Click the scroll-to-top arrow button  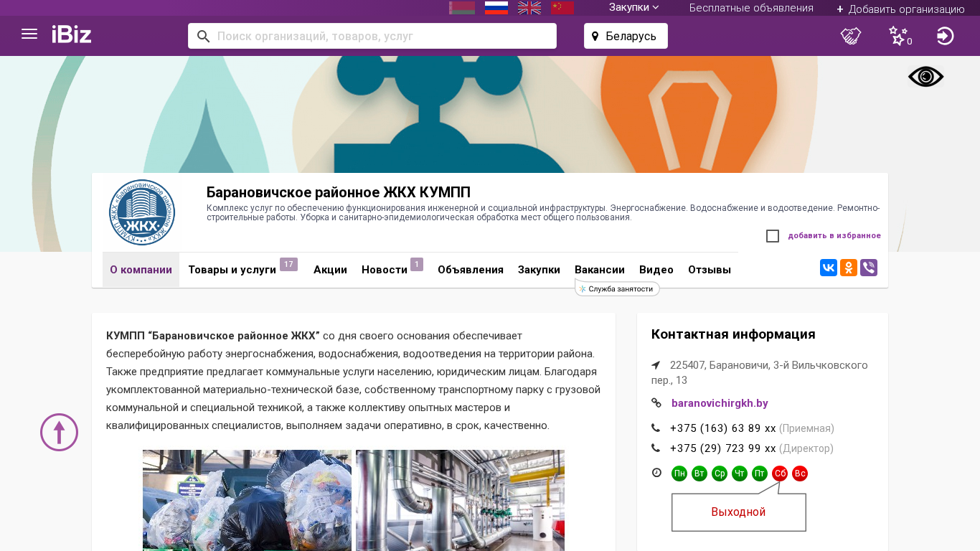59,433
